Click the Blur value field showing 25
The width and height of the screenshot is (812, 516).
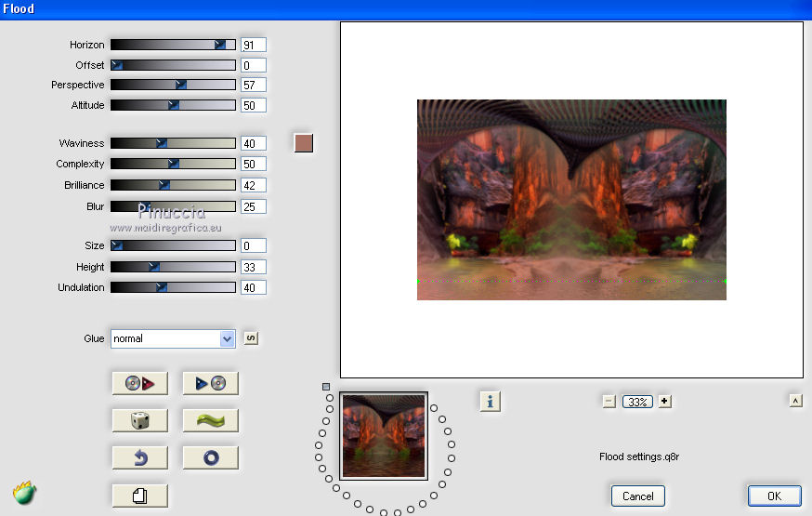click(254, 206)
